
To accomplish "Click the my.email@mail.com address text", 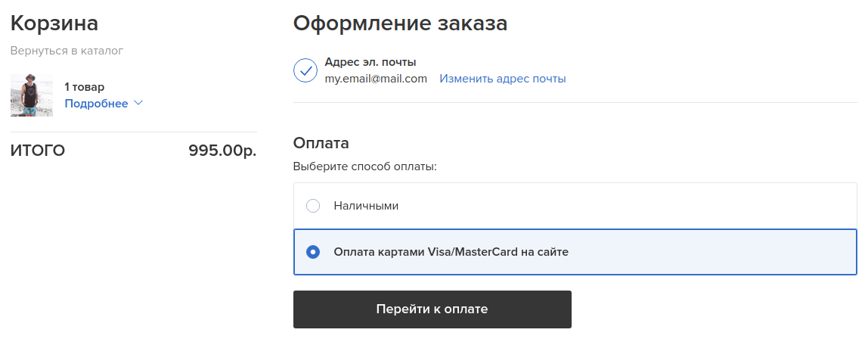I will pyautogui.click(x=376, y=79).
